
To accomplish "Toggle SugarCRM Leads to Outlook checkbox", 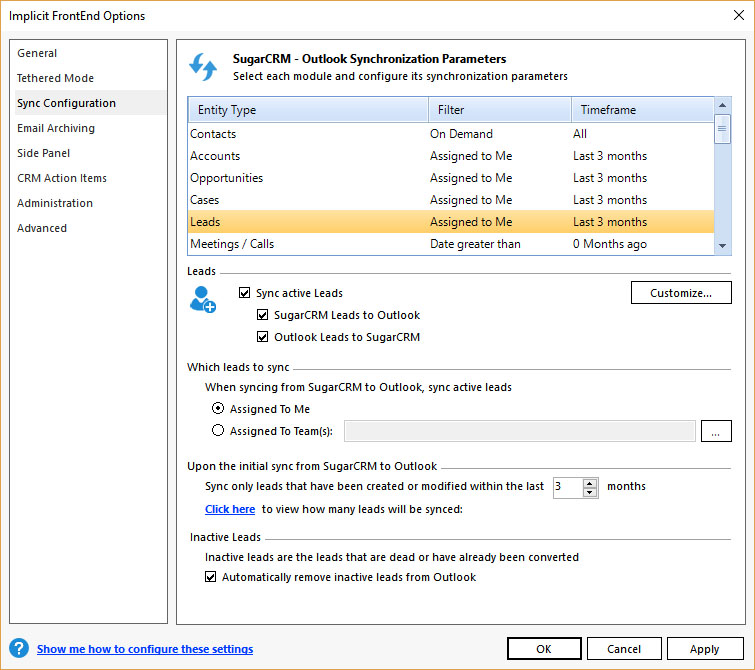I will 263,315.
